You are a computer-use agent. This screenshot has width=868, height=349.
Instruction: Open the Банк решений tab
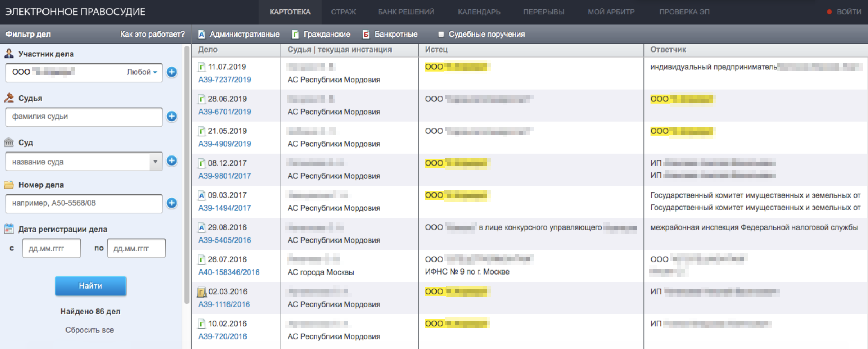(x=406, y=12)
